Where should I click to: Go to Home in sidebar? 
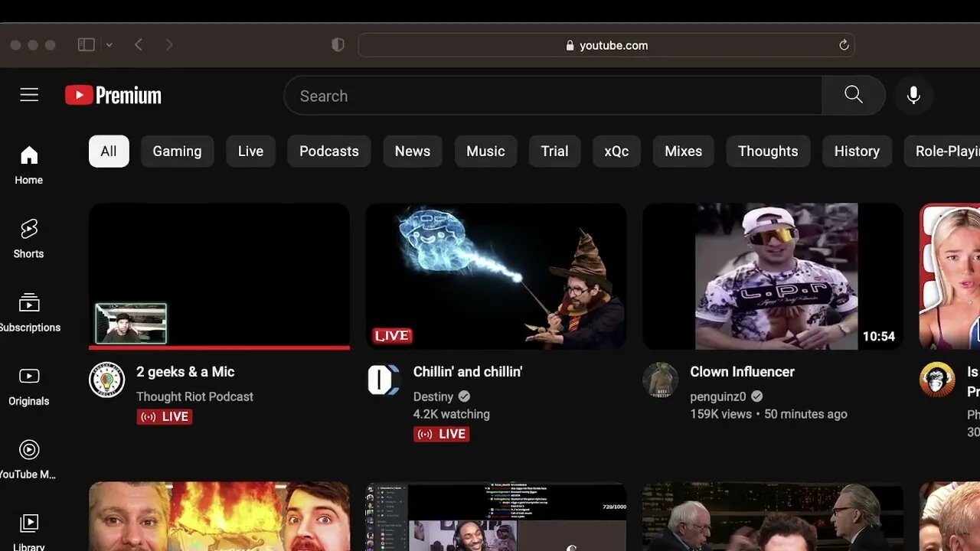pos(29,165)
